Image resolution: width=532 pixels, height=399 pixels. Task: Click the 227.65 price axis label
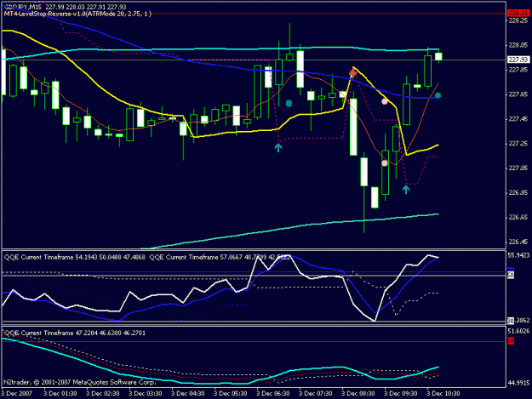(x=518, y=94)
